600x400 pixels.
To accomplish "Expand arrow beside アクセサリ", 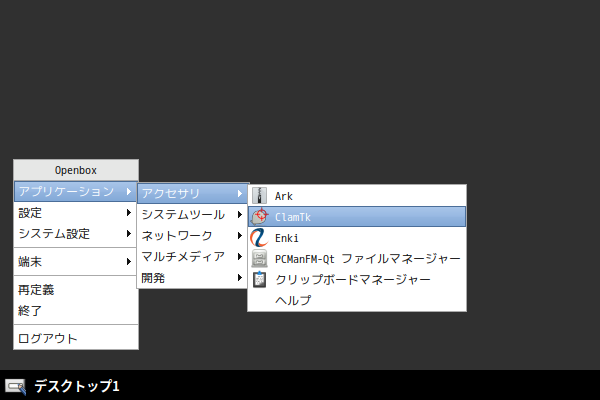I will coord(240,194).
